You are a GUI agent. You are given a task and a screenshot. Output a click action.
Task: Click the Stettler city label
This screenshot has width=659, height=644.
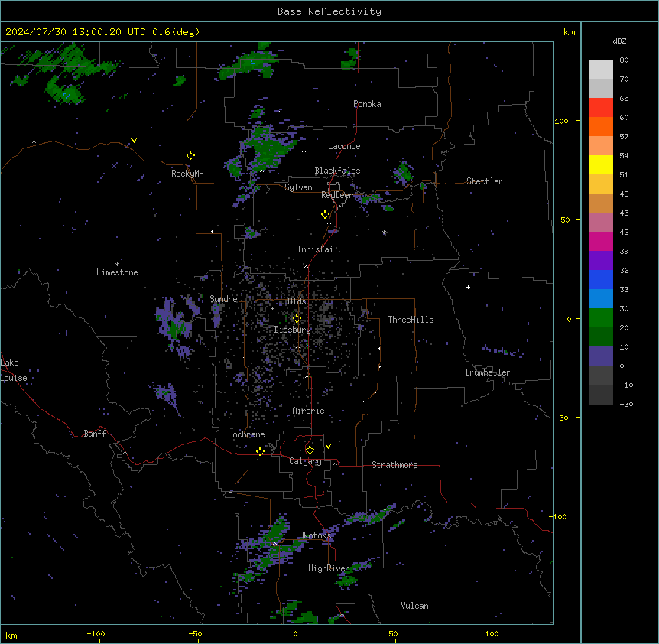click(x=485, y=181)
